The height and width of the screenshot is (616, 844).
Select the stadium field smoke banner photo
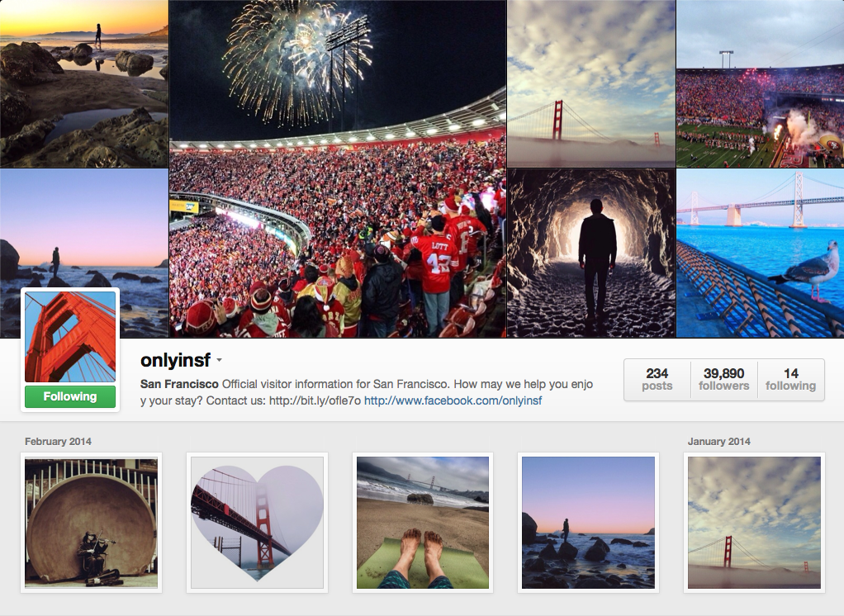click(x=760, y=83)
